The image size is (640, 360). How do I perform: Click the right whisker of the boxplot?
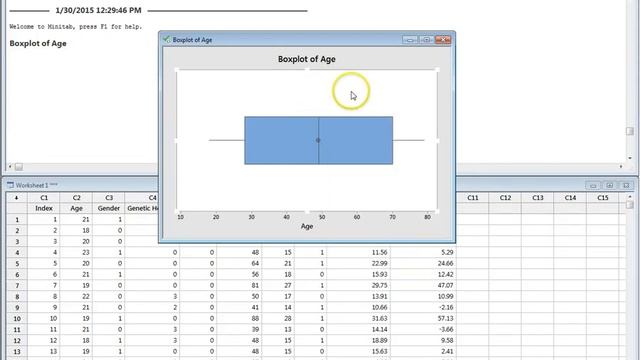coord(409,140)
